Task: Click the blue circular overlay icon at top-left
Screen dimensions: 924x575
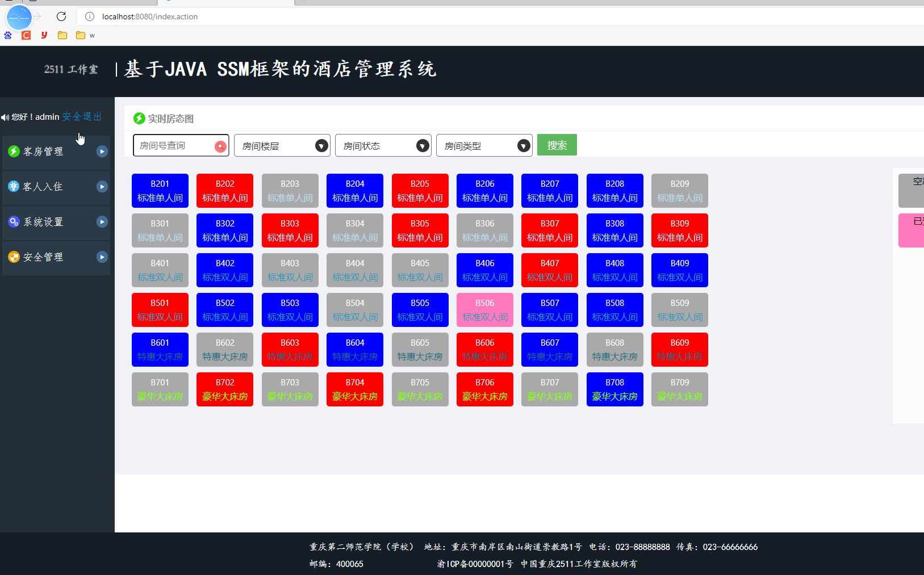Action: [19, 18]
